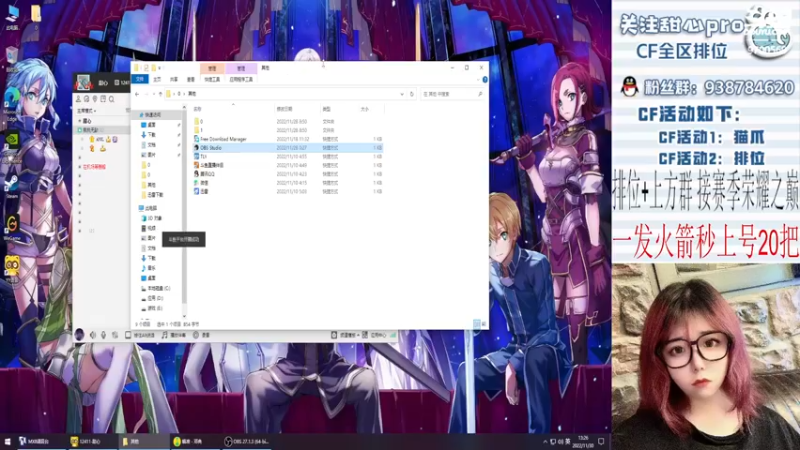Select folder named 1 in file list
The width and height of the screenshot is (800, 450).
198,130
